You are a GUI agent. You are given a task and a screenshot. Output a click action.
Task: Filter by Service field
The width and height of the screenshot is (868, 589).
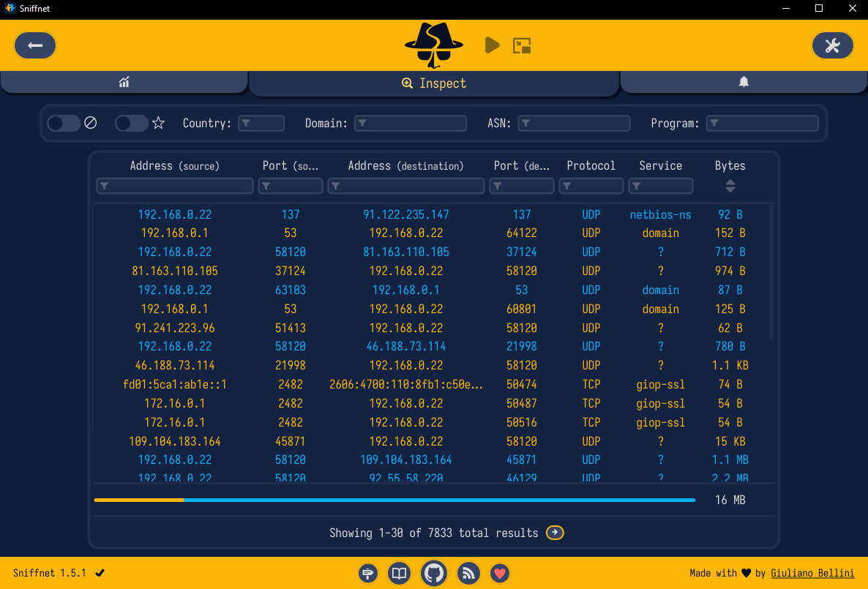pos(661,186)
